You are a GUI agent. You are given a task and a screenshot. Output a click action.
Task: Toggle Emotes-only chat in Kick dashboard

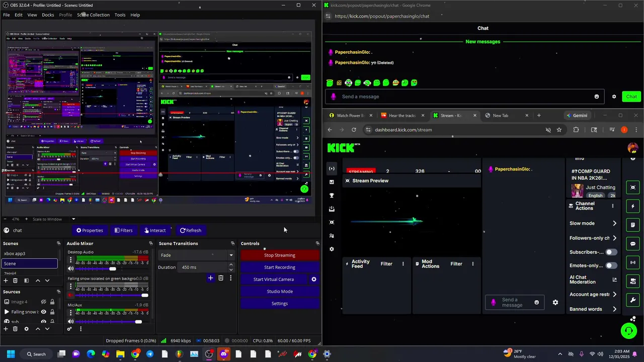click(611, 265)
